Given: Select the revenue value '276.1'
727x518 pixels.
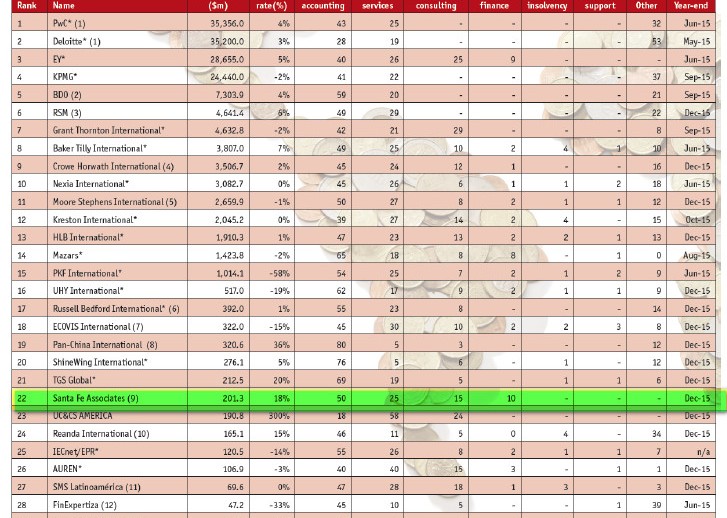Looking at the screenshot, I should coord(233,362).
